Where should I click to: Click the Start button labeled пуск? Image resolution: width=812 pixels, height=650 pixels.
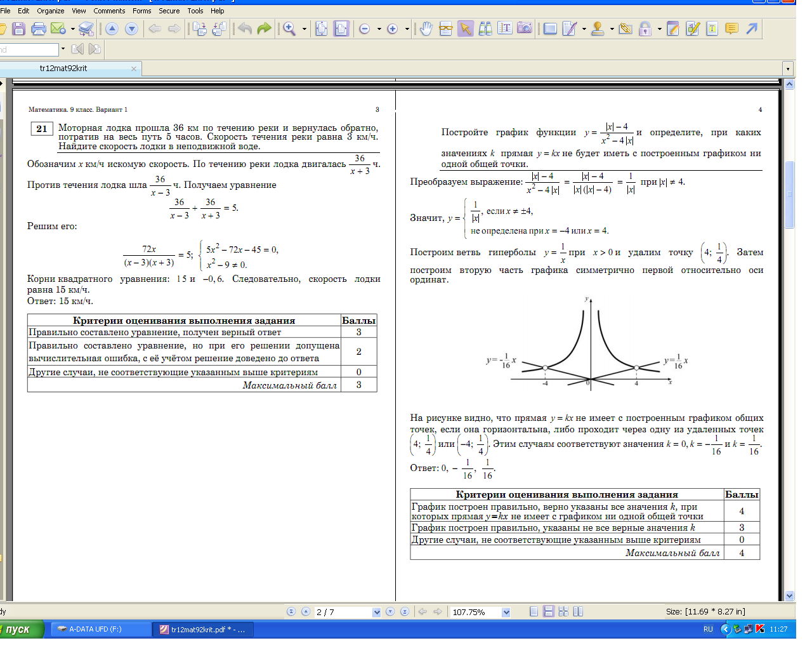pyautogui.click(x=21, y=629)
